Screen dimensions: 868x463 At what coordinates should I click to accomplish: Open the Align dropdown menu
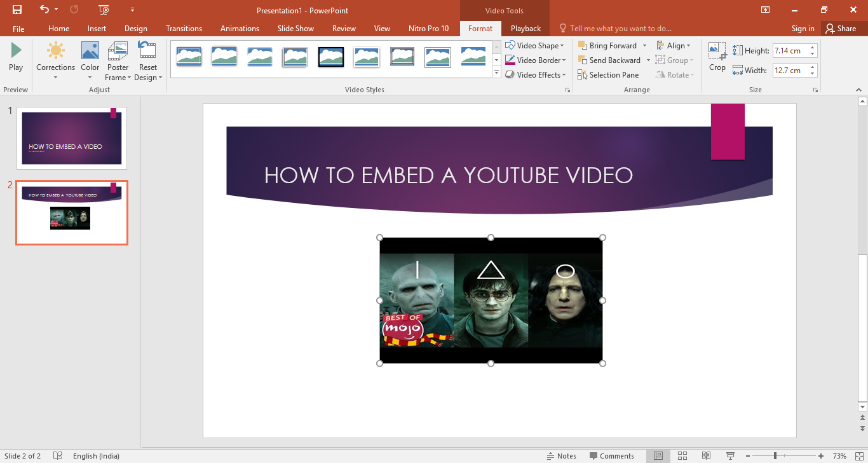tap(674, 46)
